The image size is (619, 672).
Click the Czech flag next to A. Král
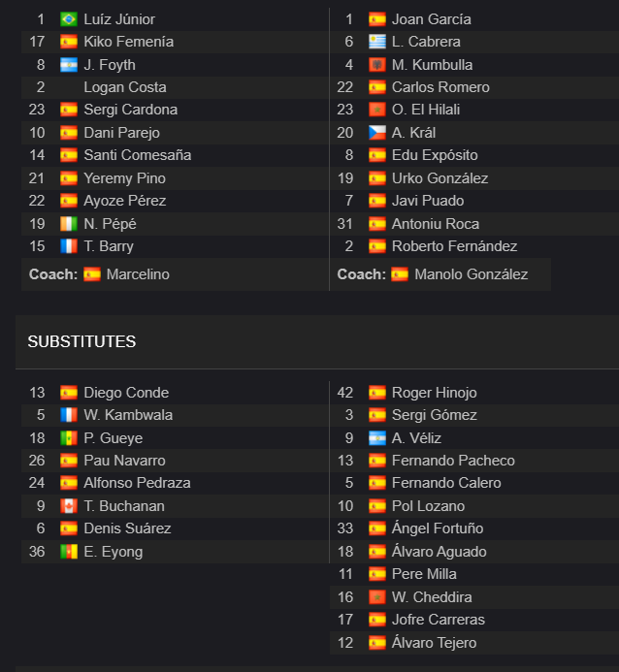[x=377, y=133]
